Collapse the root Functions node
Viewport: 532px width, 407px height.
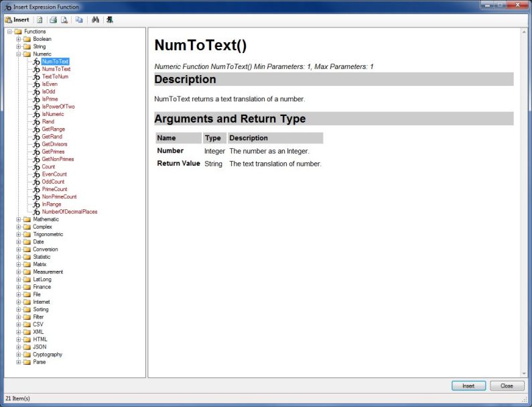click(x=9, y=32)
